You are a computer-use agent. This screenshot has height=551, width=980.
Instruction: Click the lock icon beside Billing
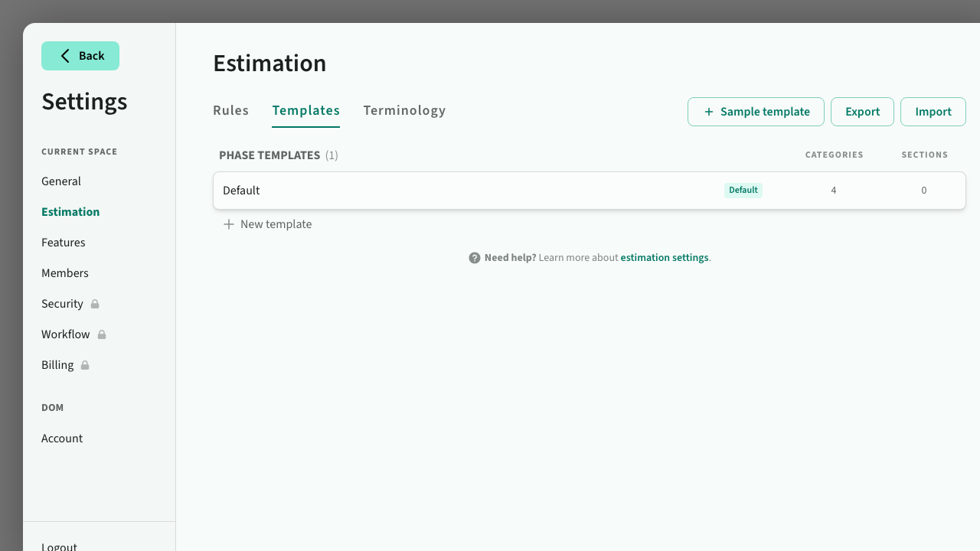(85, 365)
